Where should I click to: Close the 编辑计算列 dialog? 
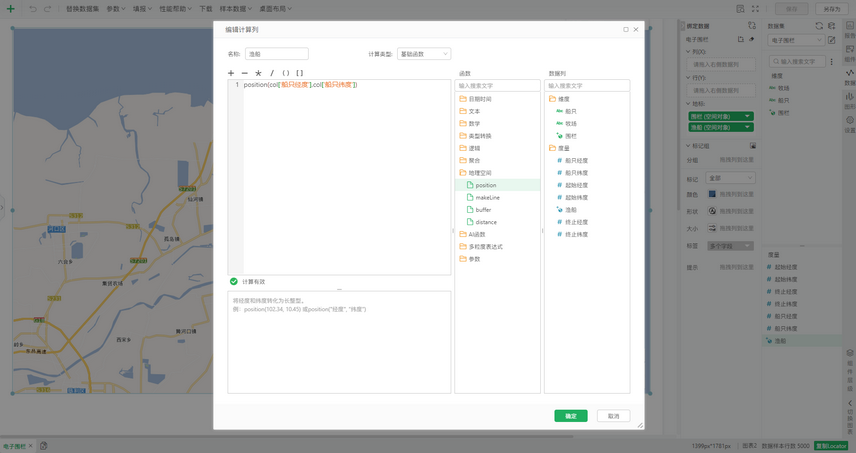tap(636, 29)
